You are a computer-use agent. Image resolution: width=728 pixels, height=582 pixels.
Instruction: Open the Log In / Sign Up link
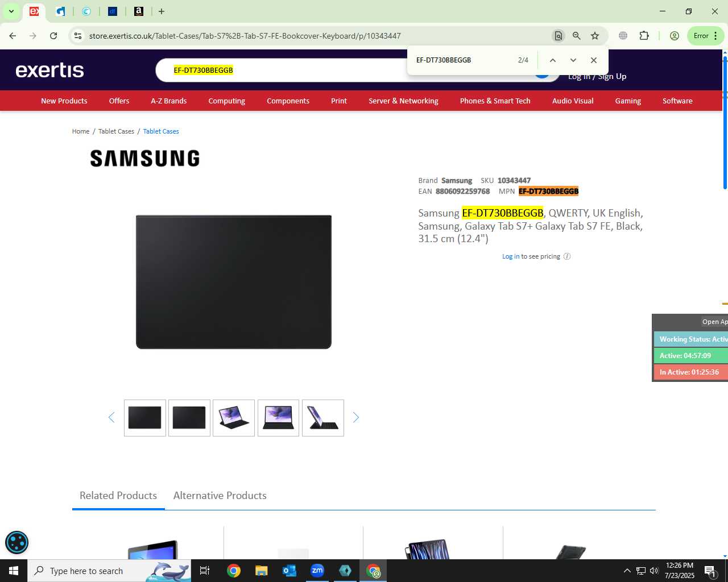pos(597,76)
